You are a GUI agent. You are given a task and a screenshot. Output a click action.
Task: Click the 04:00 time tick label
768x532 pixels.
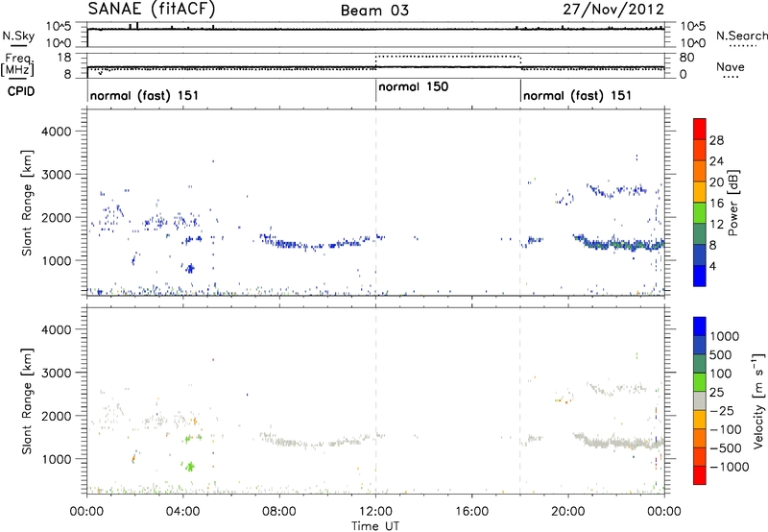(x=182, y=512)
